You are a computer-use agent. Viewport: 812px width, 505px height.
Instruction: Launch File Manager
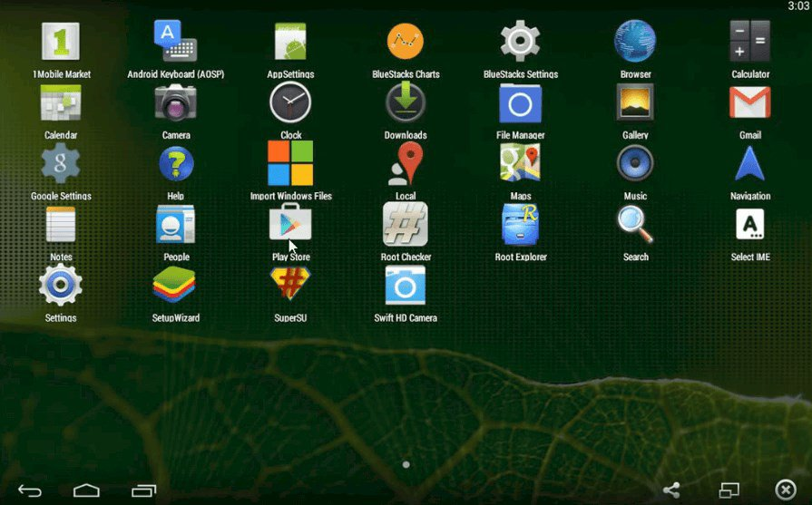pos(521,103)
